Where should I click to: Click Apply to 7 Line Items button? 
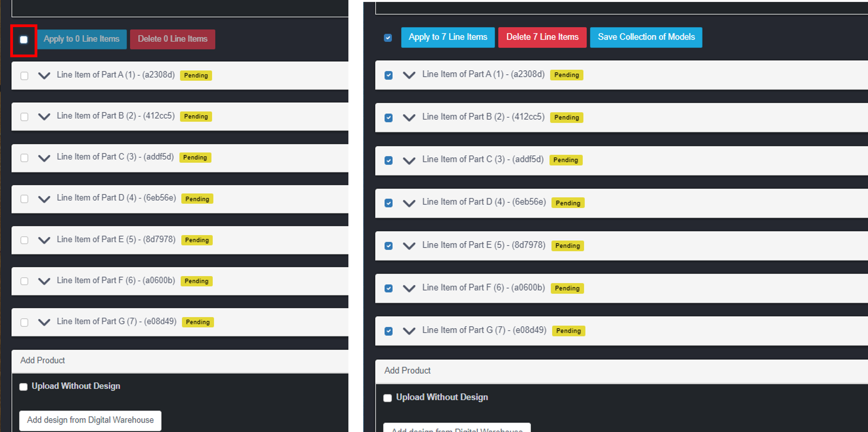click(447, 37)
